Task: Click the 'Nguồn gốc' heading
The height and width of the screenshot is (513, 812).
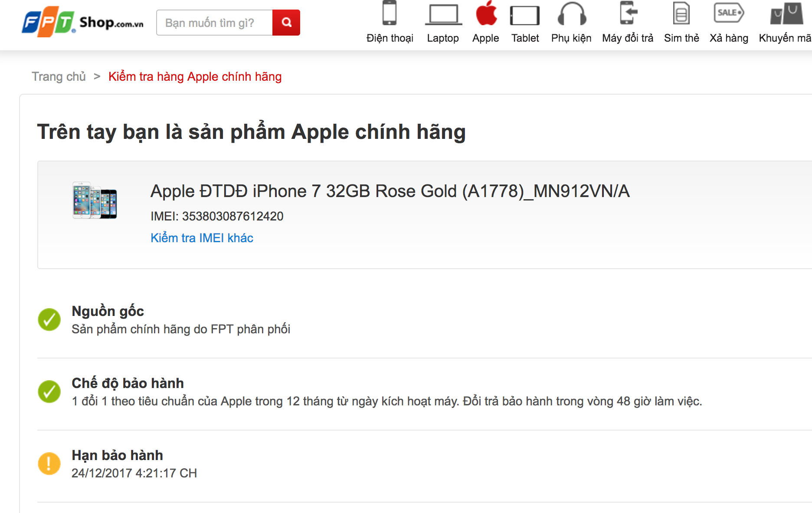Action: 108,311
